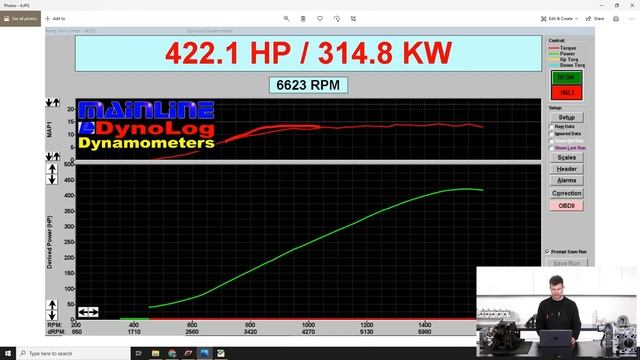The image size is (640, 360).
Task: Delete the photo with trash icon
Action: tap(303, 18)
